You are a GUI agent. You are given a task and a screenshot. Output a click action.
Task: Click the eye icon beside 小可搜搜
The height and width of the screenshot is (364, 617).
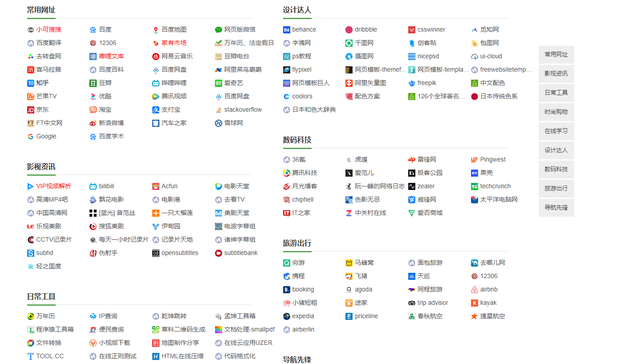pos(31,30)
